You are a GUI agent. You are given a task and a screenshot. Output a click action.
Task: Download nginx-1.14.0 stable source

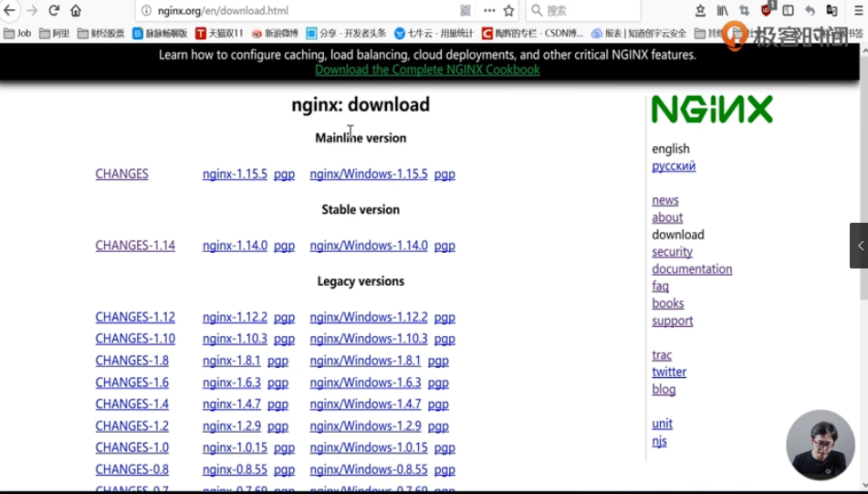[235, 246]
